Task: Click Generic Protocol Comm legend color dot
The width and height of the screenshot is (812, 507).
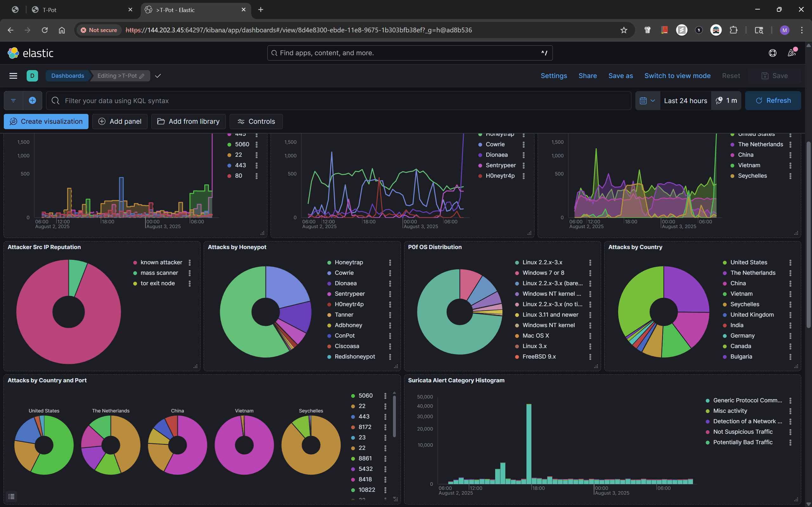Action: 707,401
